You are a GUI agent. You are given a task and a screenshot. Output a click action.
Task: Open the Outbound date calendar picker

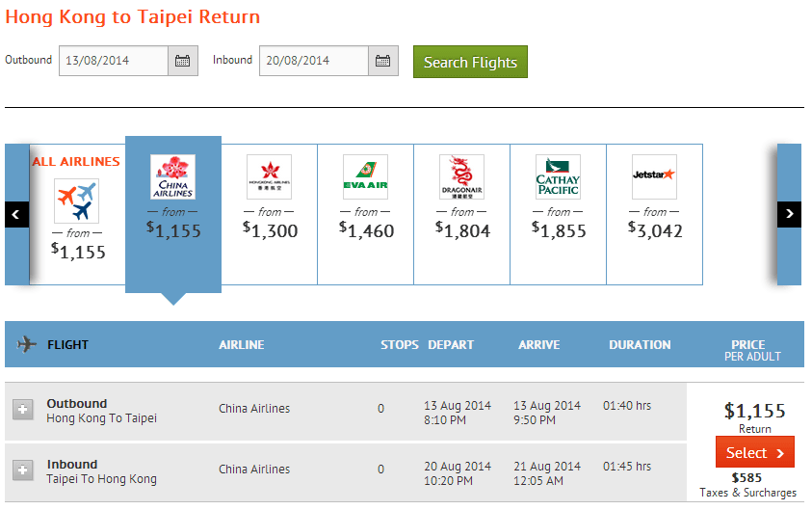[x=183, y=61]
